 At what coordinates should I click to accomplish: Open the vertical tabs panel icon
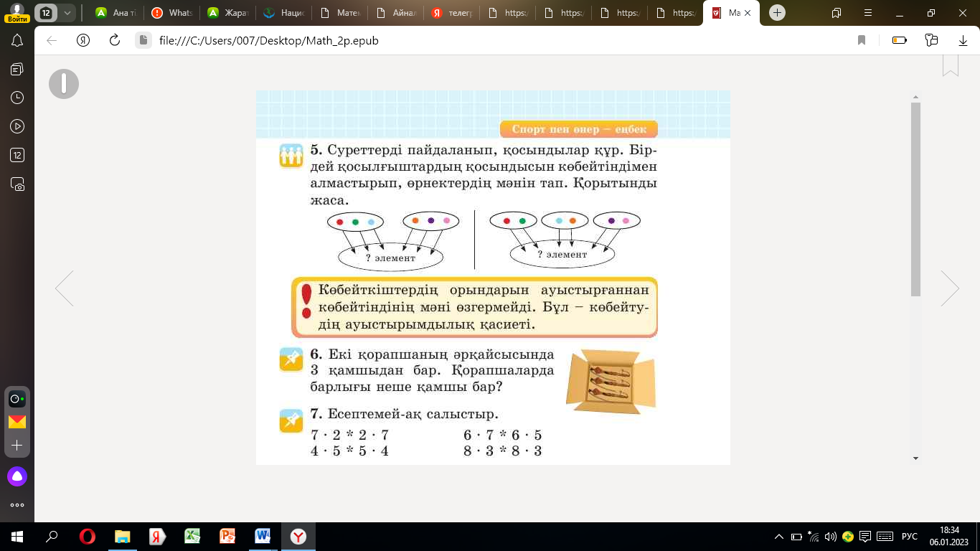(x=837, y=13)
